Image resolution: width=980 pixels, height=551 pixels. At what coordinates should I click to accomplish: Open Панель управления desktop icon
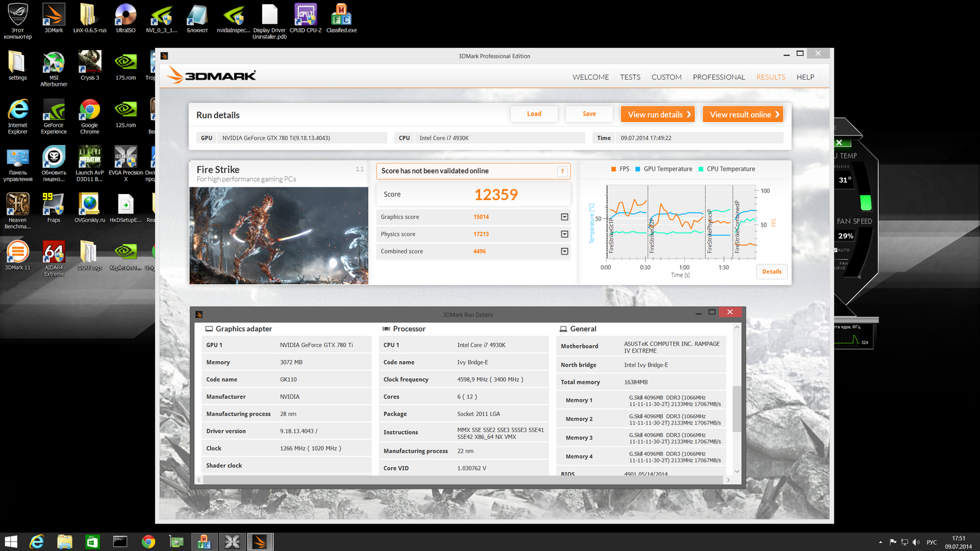point(18,163)
